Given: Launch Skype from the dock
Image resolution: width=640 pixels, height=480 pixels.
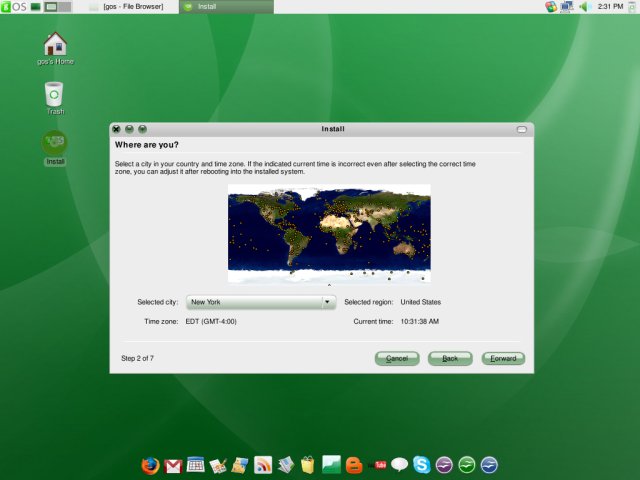Looking at the screenshot, I should click(421, 464).
